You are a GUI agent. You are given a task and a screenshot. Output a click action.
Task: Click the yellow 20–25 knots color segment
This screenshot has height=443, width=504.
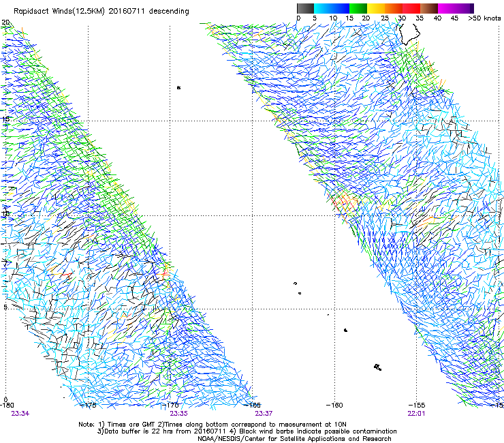click(x=376, y=8)
